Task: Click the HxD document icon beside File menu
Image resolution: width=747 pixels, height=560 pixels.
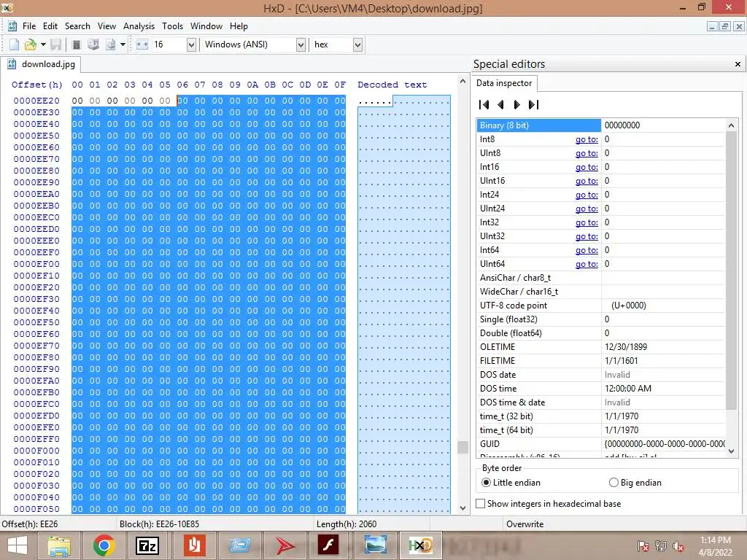Action: pos(12,26)
